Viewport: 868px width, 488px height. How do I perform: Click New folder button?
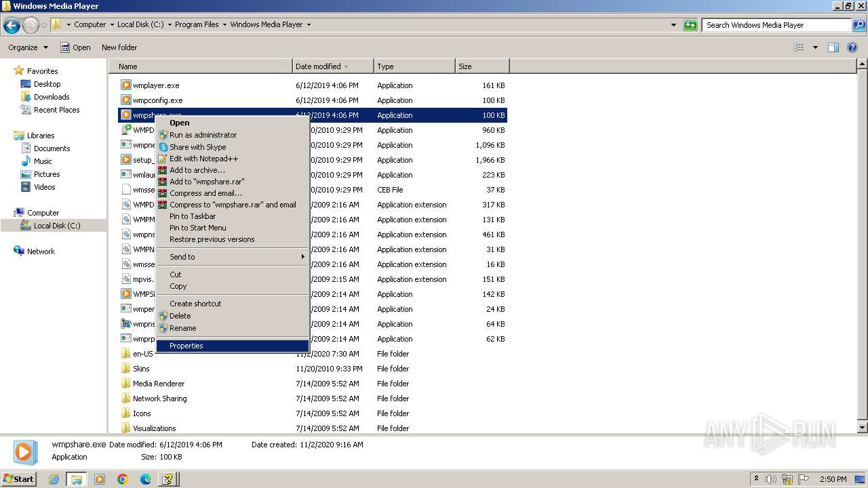[x=119, y=47]
